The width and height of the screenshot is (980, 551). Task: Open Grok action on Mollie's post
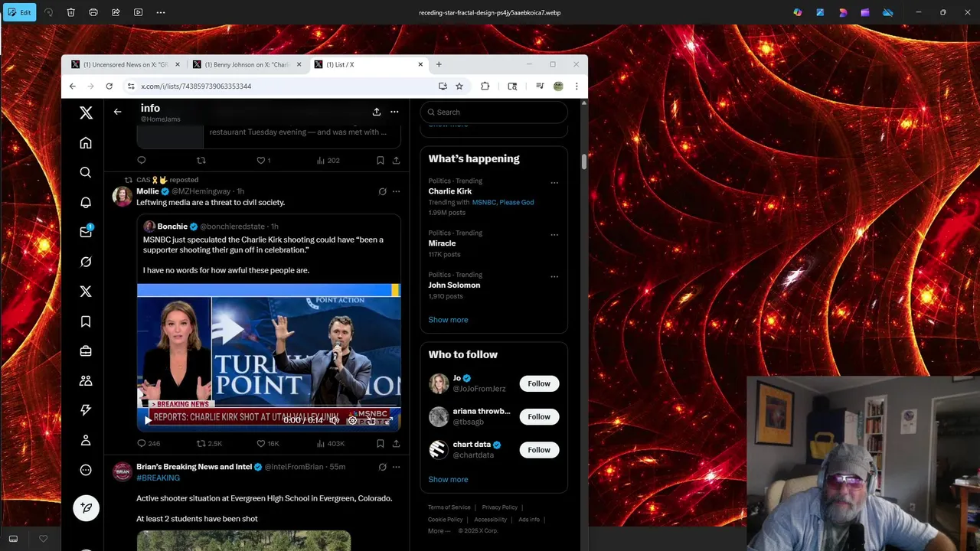[x=382, y=191]
